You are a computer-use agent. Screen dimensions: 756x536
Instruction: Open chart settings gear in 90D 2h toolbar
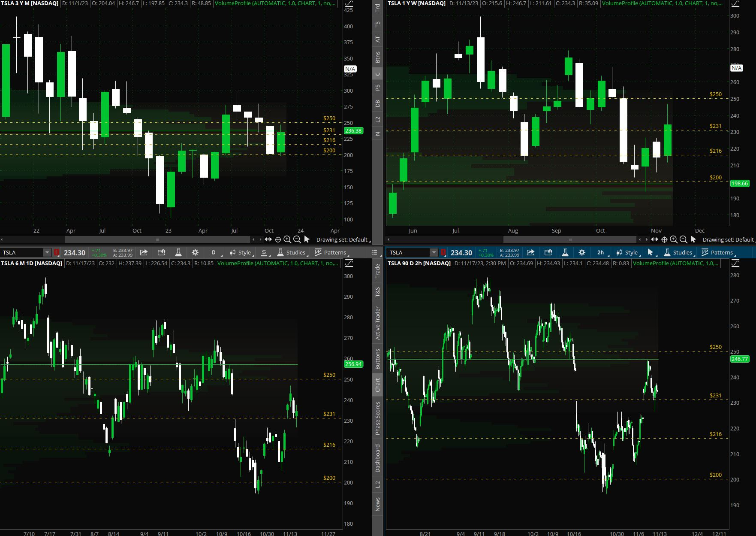coord(582,252)
